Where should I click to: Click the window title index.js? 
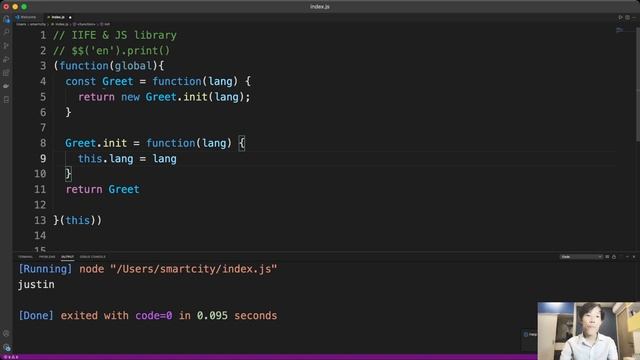point(320,7)
